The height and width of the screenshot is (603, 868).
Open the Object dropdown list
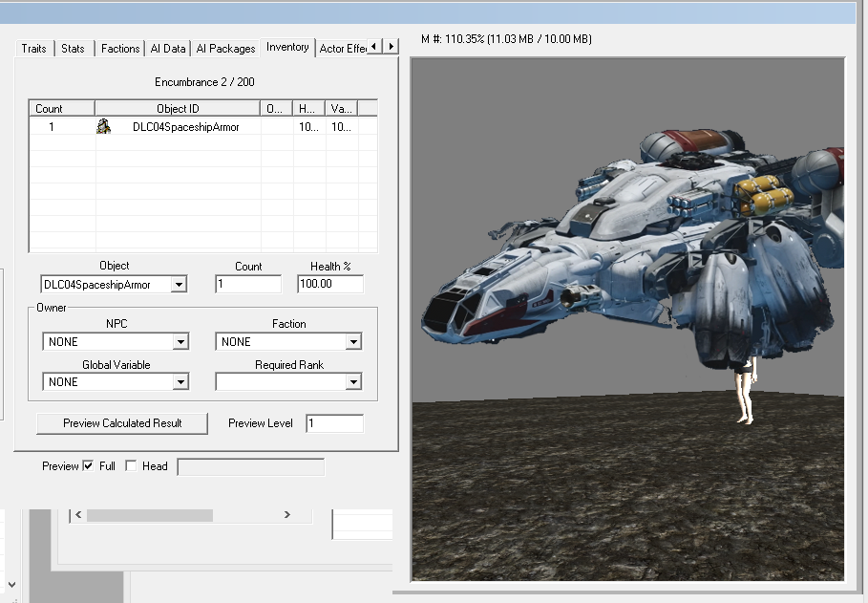179,285
